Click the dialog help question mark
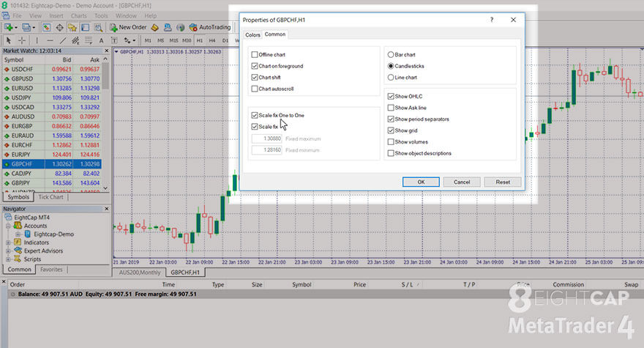The height and width of the screenshot is (348, 644). pos(492,20)
